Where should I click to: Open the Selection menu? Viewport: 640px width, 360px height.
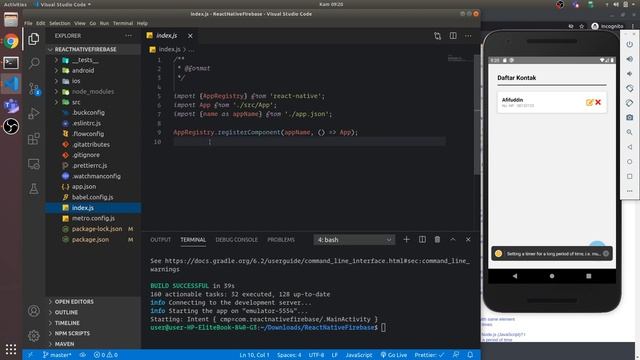[60, 23]
